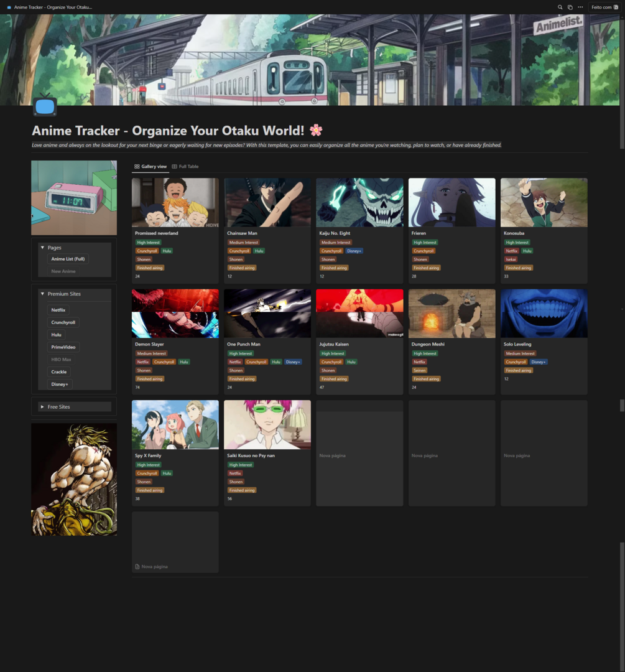Click High Interest tag on Frieren
Screen dimensions: 625x672
(x=425, y=243)
